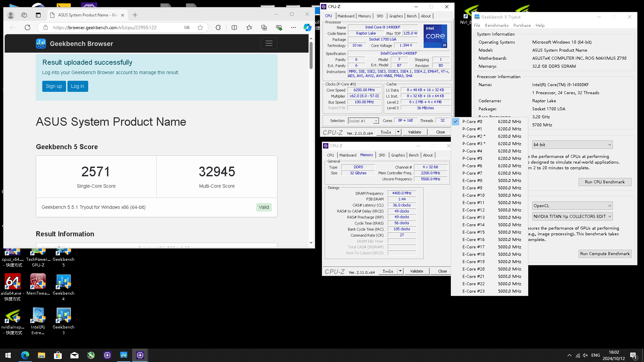The image size is (644, 362).
Task: Open Tools dropdown arrow in CPU-Z Memory window
Action: tap(400, 271)
